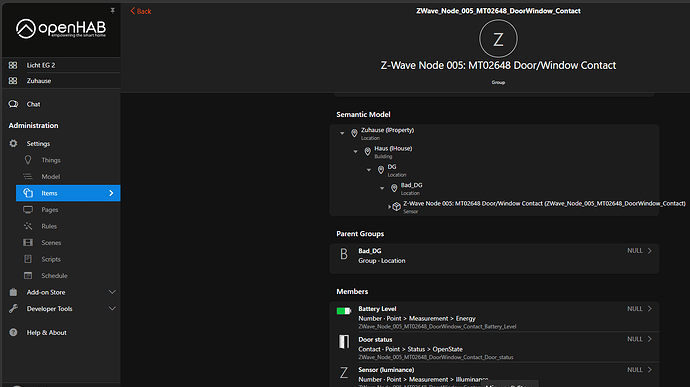Expand the Developer Tools section chevron
This screenshot has width=690, height=387.
(112, 309)
